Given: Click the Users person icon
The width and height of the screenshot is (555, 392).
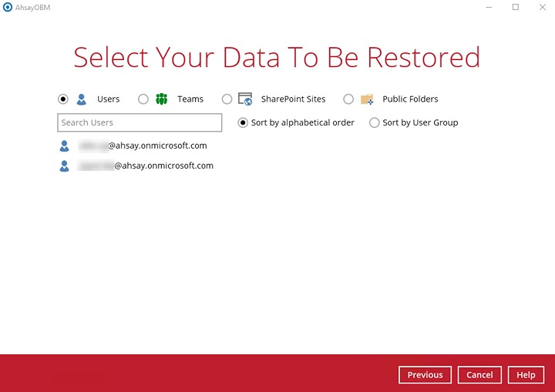Looking at the screenshot, I should (x=82, y=99).
